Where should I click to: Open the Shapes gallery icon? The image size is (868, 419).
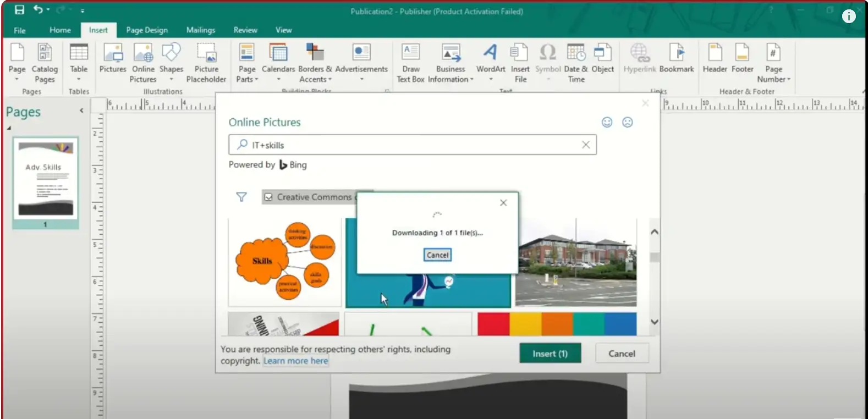pos(171,53)
